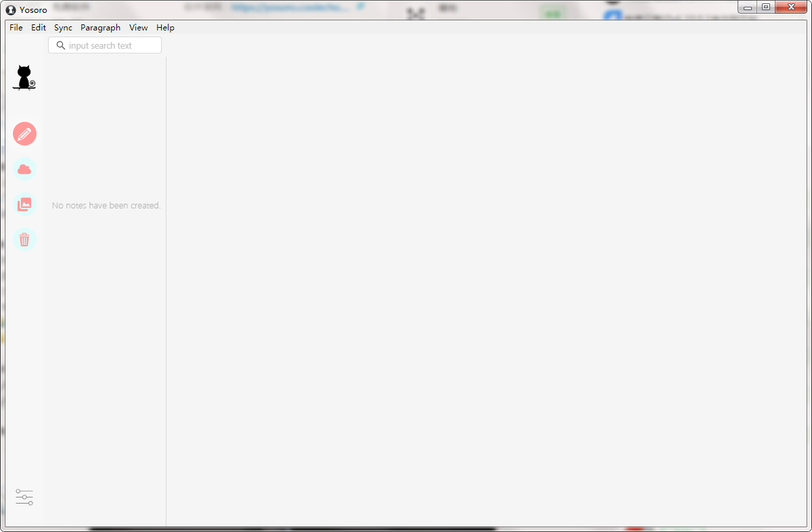Click the Yosoro app icon in title bar
Screen dimensions: 812x532
(x=11, y=9)
